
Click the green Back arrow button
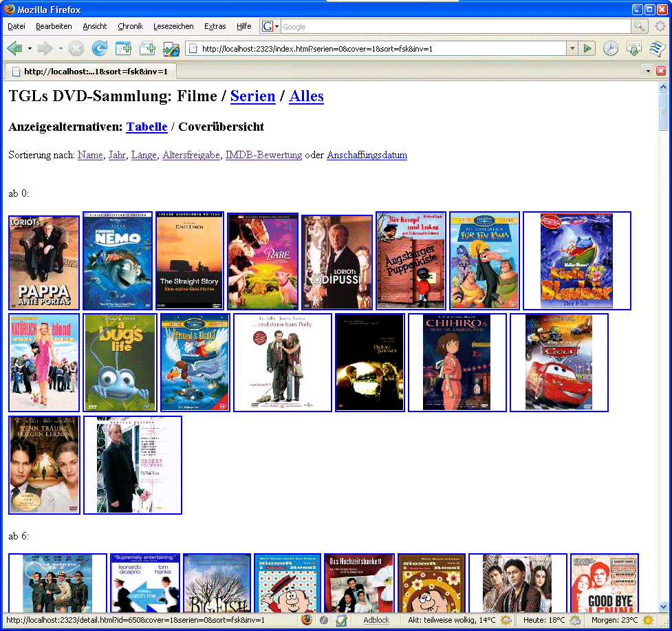click(x=14, y=48)
